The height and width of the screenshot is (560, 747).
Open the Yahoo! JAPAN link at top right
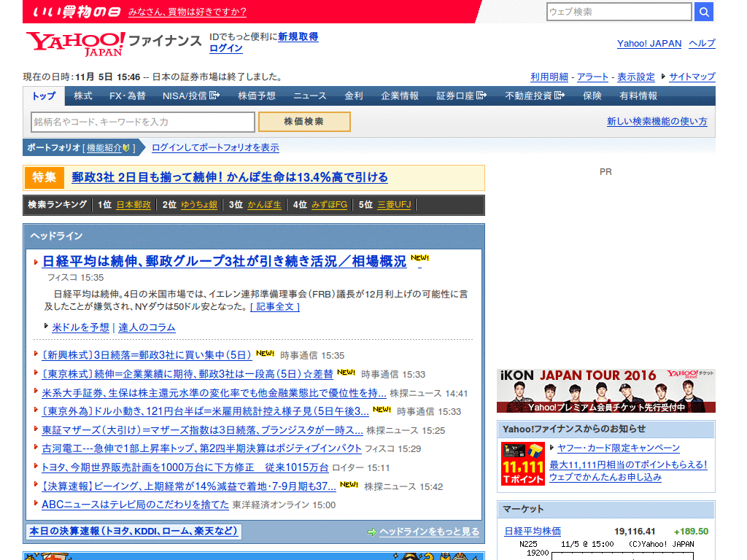point(649,43)
